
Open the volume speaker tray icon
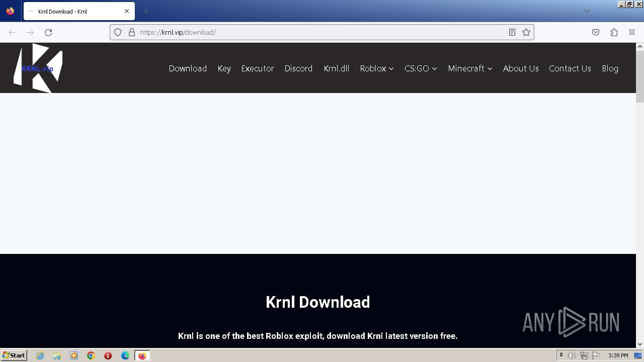[572, 355]
